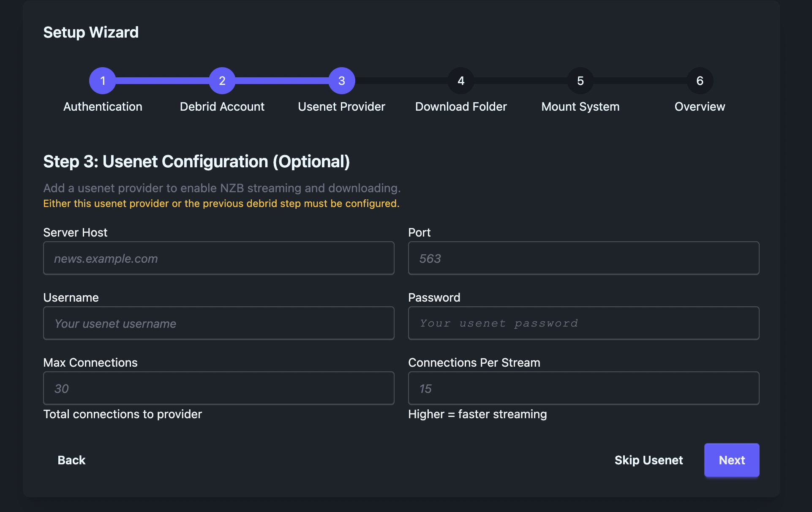Select step 6 Overview circle
This screenshot has height=512, width=812.
coord(700,81)
